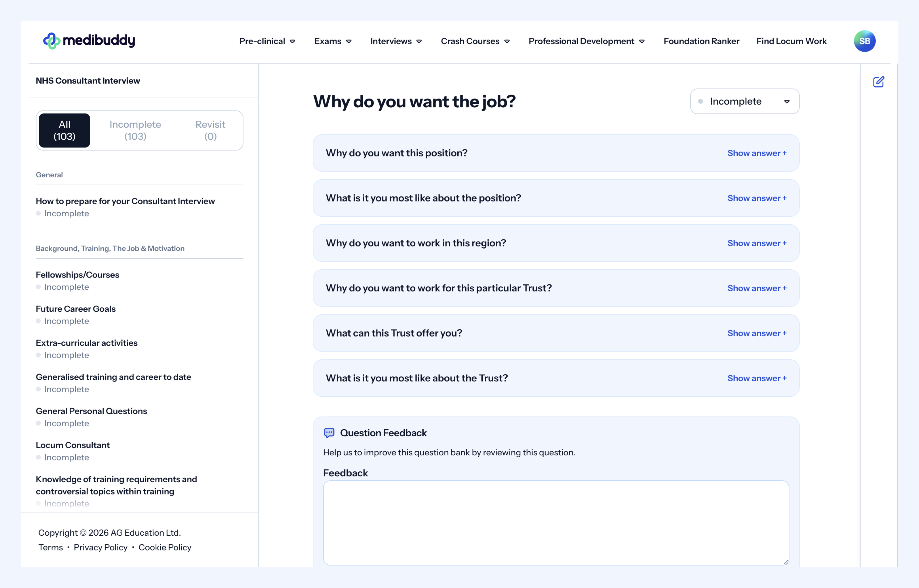919x588 pixels.
Task: Open the Incomplete status dropdown
Action: tap(745, 101)
